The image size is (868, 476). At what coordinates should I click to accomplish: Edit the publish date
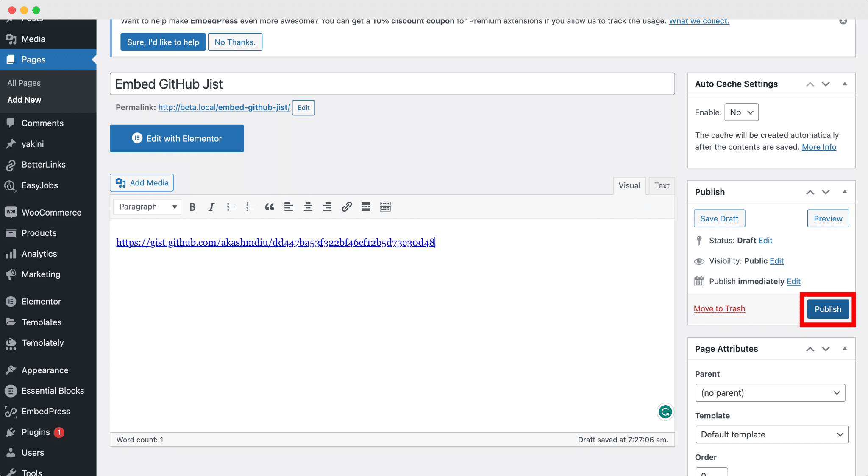click(793, 282)
